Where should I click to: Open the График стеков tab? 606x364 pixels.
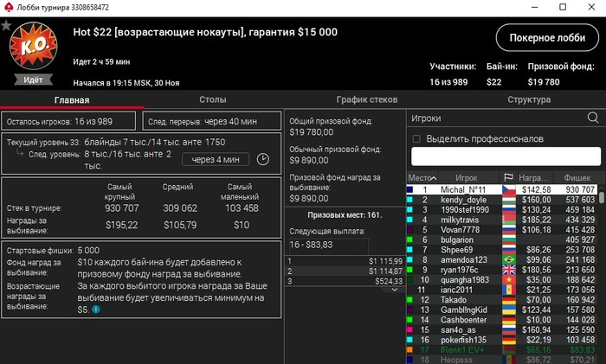367,99
